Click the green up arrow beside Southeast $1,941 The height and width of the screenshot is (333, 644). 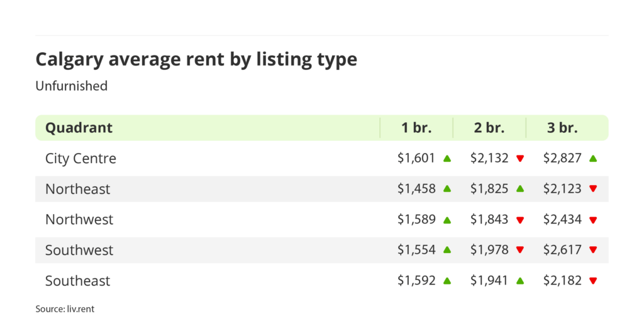coord(520,281)
